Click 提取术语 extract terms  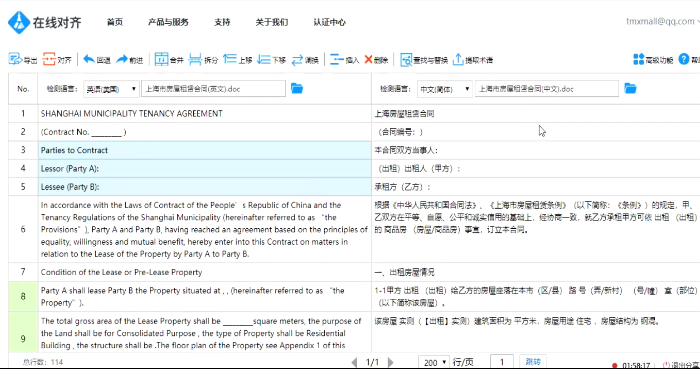473,60
